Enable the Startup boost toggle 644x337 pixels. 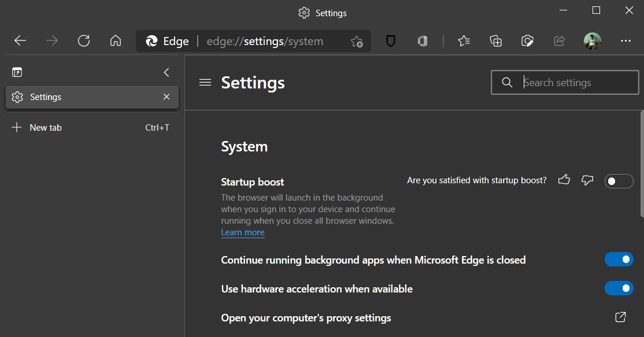point(619,181)
